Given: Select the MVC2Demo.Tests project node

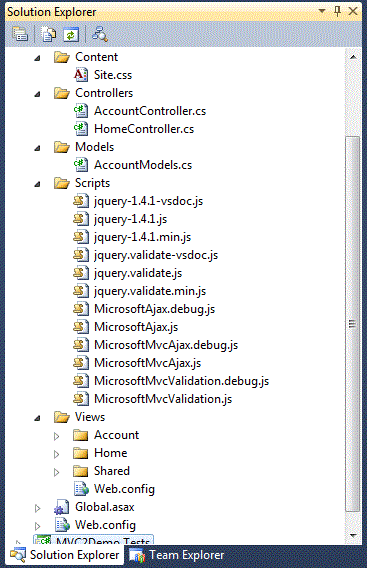Looking at the screenshot, I should tap(93, 540).
